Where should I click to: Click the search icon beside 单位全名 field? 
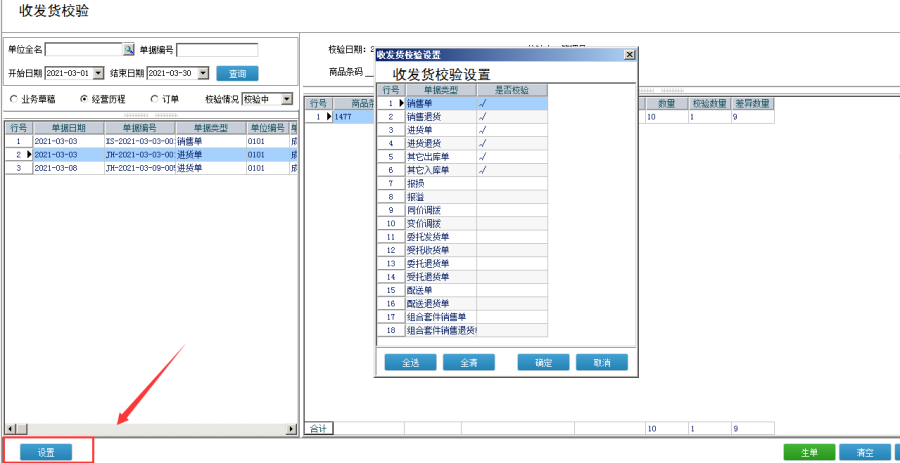coord(128,49)
